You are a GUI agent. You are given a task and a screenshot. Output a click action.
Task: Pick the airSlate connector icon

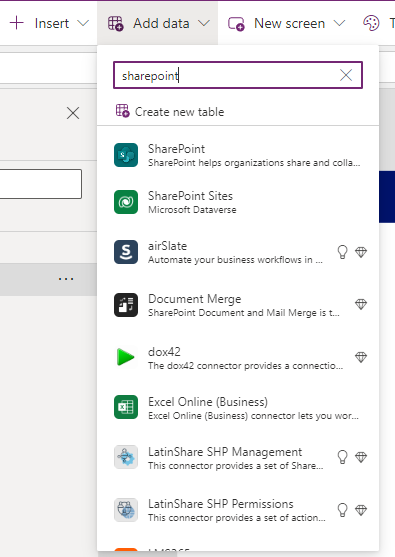(x=126, y=252)
